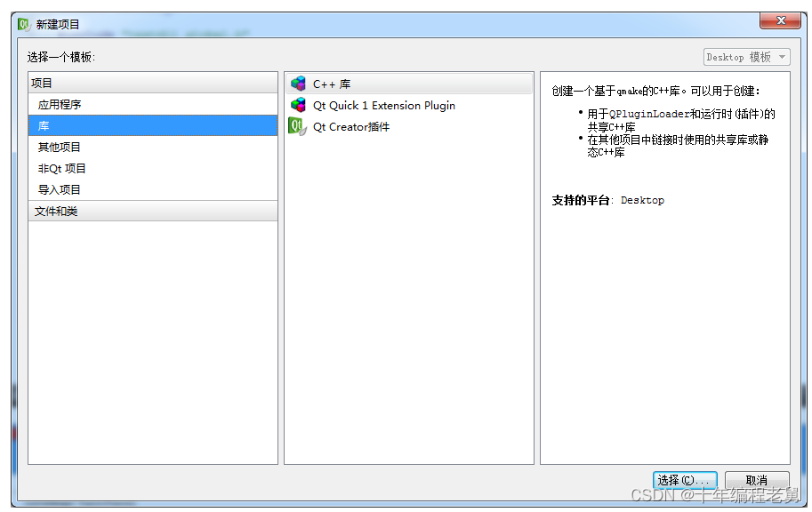Click the Qt logo in the dialog title bar
812x512 pixels.
[x=21, y=24]
